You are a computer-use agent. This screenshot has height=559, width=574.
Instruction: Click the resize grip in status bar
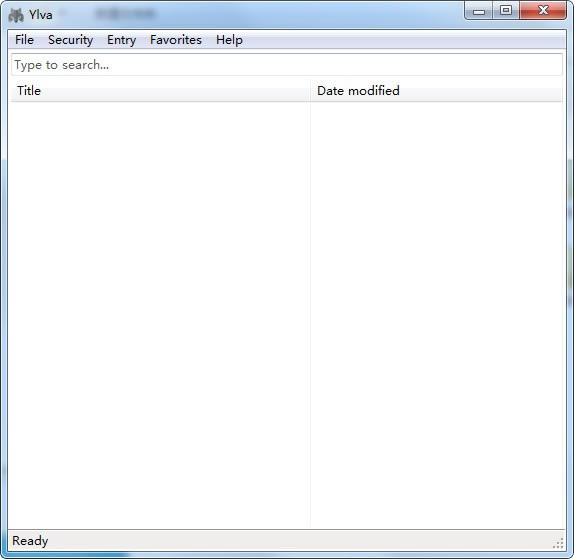tap(558, 543)
